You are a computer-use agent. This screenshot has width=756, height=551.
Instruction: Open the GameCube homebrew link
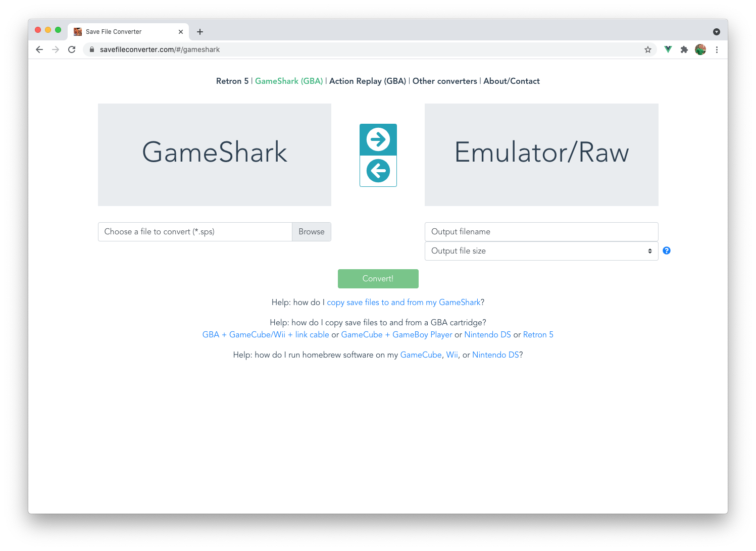421,355
